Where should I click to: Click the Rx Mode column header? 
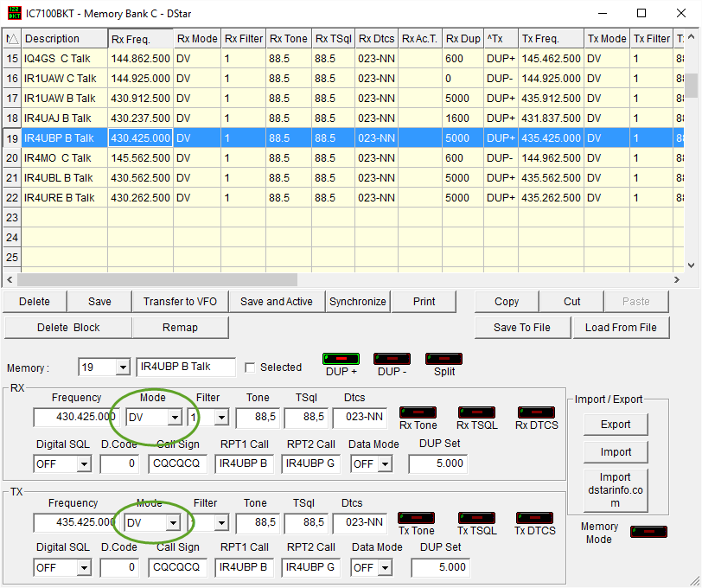(x=197, y=39)
